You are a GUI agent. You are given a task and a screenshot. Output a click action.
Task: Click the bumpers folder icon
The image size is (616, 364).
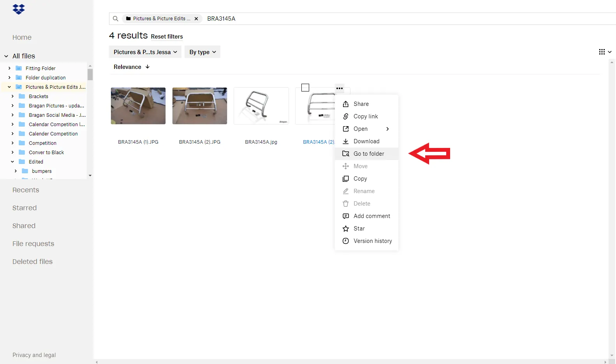(25, 171)
